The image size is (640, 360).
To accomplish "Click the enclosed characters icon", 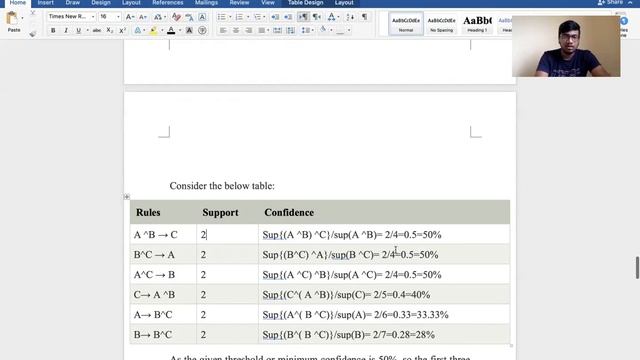I will [x=202, y=30].
